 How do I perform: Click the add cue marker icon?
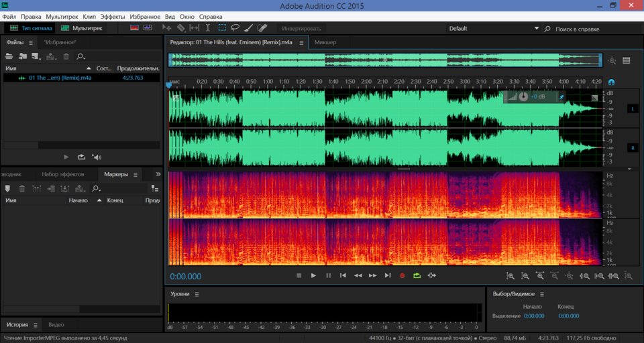pyautogui.click(x=7, y=189)
